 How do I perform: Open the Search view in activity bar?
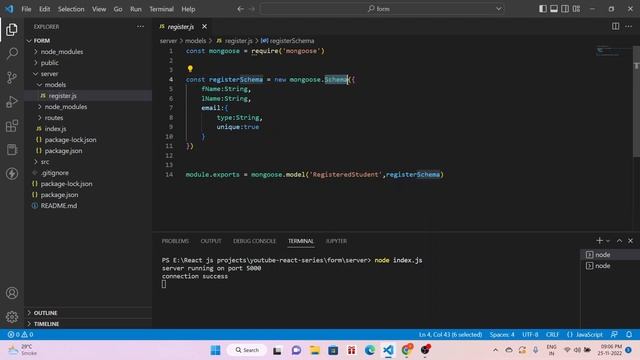click(12, 53)
